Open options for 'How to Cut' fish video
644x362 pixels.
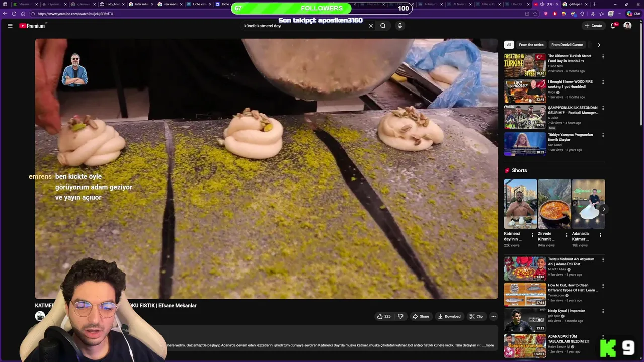[603, 286]
